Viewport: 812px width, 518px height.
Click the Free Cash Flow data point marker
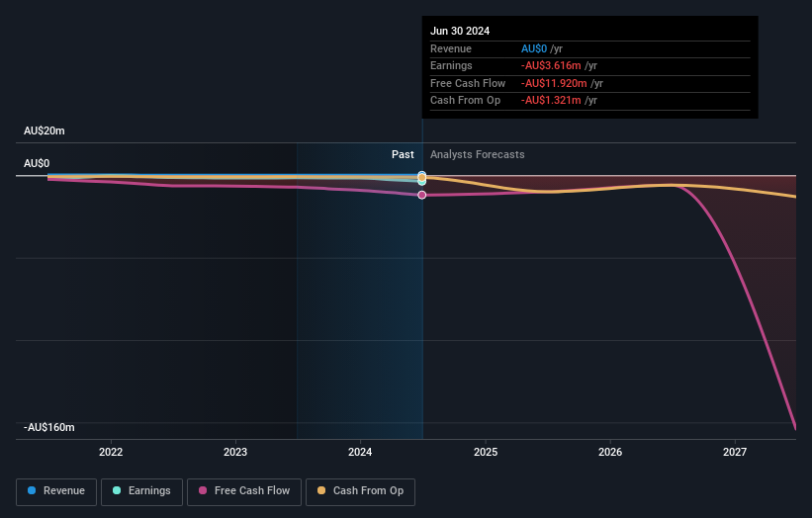tap(422, 195)
